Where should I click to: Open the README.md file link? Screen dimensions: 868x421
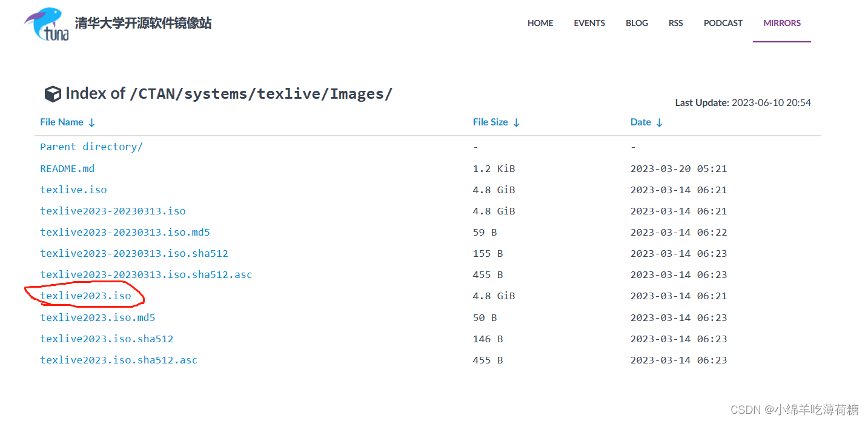point(67,168)
